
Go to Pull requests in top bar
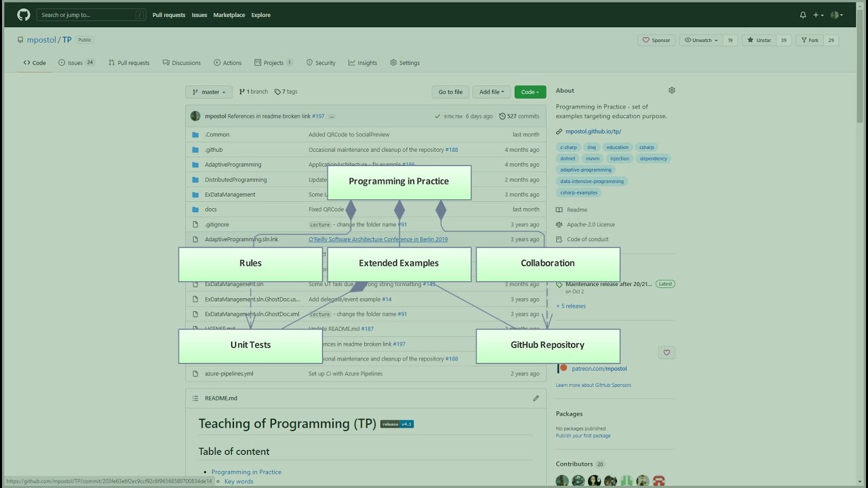(169, 15)
